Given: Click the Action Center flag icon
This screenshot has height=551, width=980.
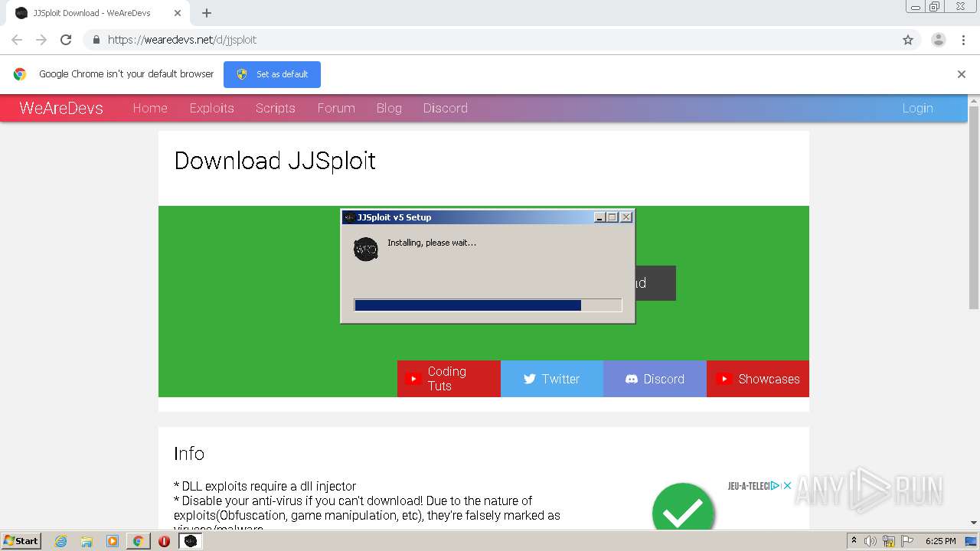Looking at the screenshot, I should (907, 541).
